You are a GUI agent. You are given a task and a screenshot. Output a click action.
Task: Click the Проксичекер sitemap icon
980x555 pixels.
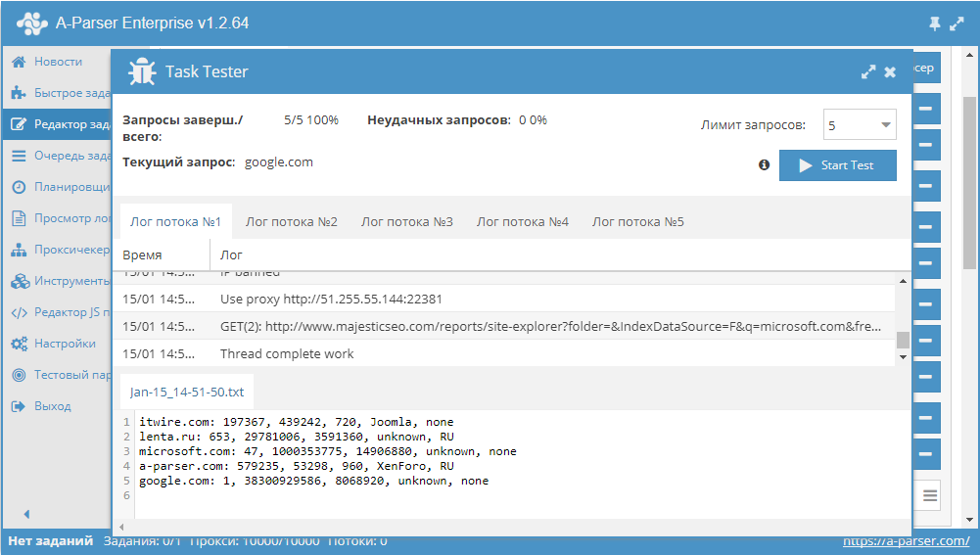[19, 249]
